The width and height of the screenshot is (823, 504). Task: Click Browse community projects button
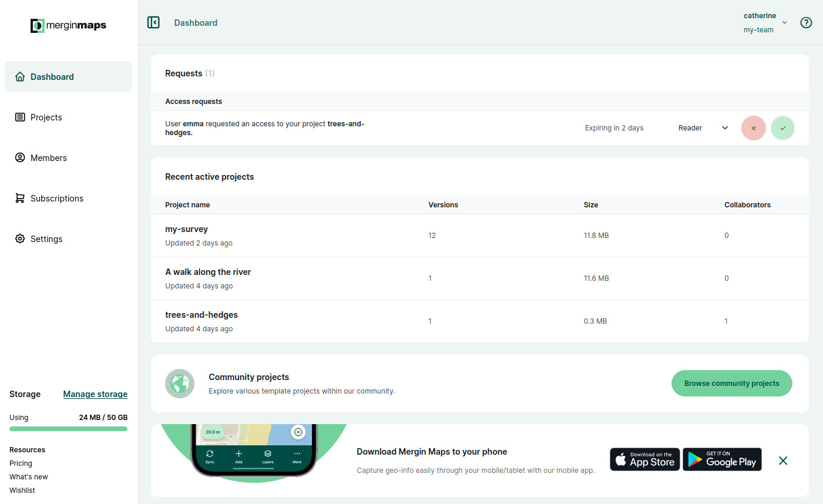pyautogui.click(x=732, y=384)
